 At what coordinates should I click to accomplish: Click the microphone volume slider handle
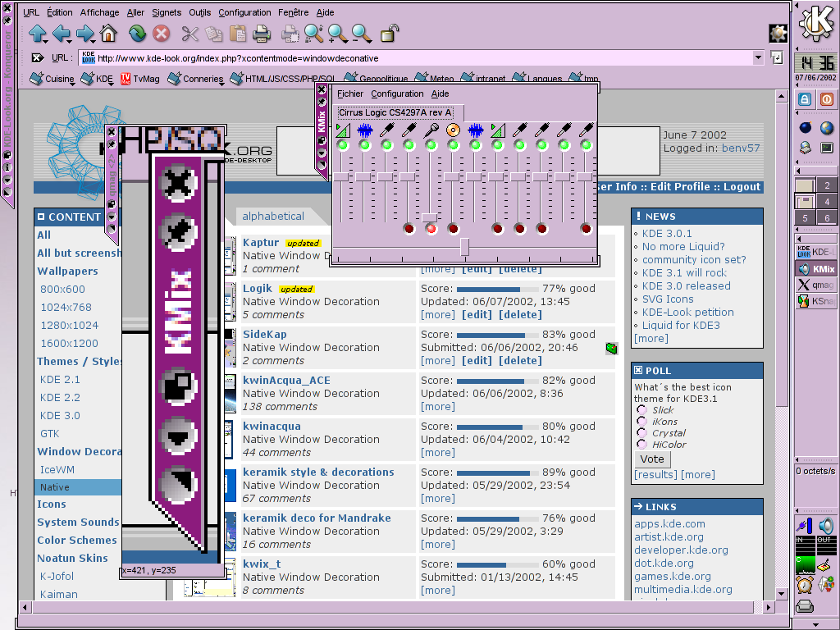coord(430,217)
